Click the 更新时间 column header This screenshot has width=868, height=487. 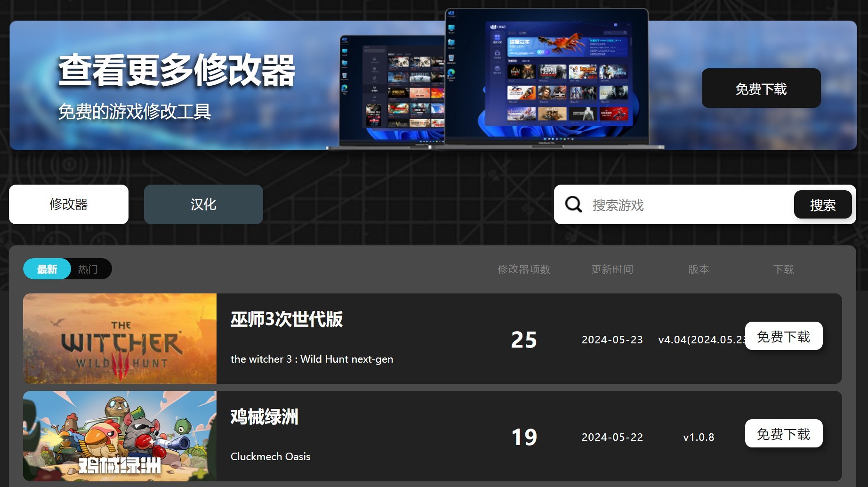tap(612, 269)
